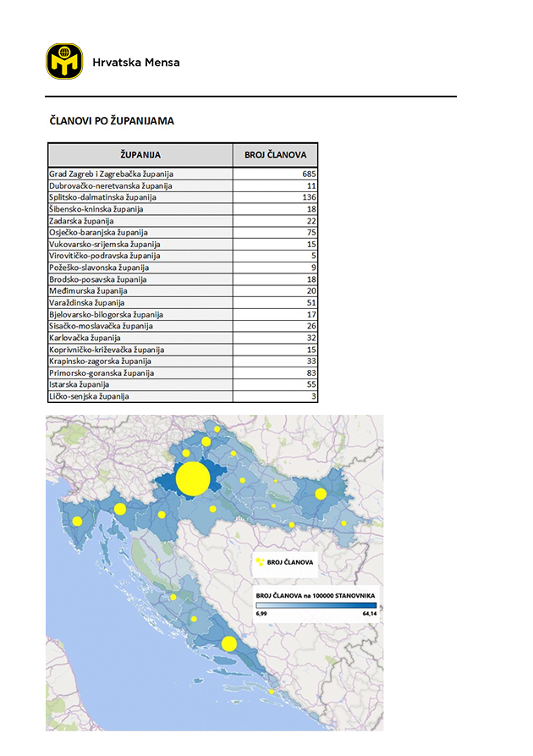Click the yellow circle over Rijeka area
Image resolution: width=533 pixels, height=756 pixels.
(x=120, y=509)
